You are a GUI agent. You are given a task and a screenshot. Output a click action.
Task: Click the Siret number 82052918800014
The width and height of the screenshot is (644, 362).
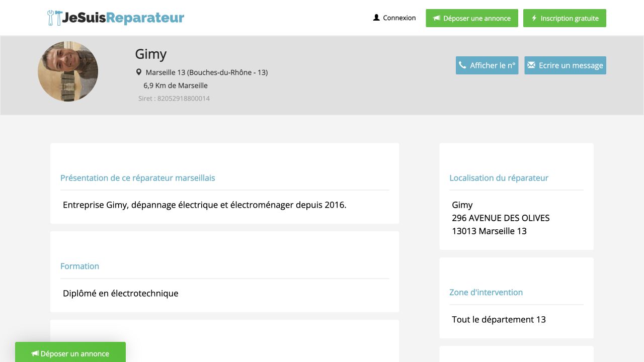click(184, 99)
